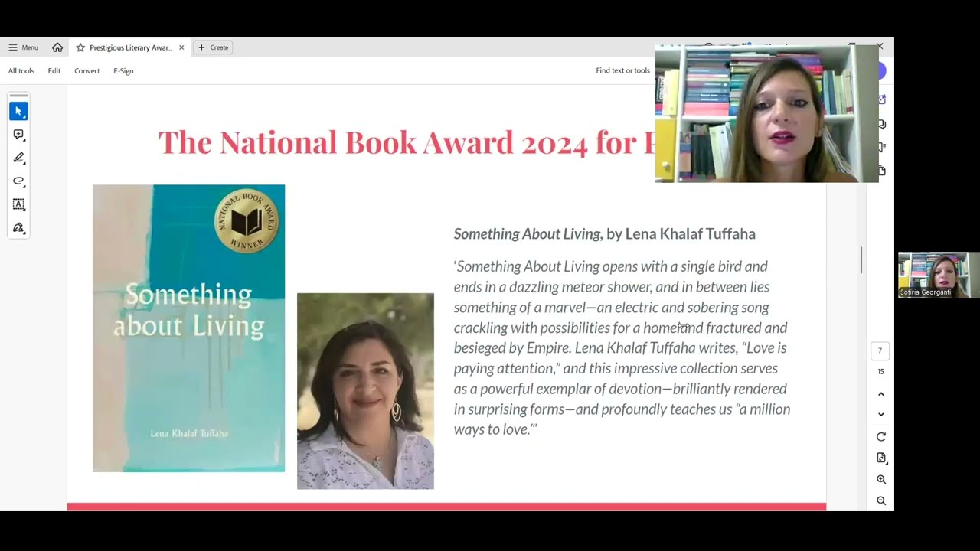Screen dimensions: 980x551
Task: Open the Edit menu item
Action: pos(54,70)
